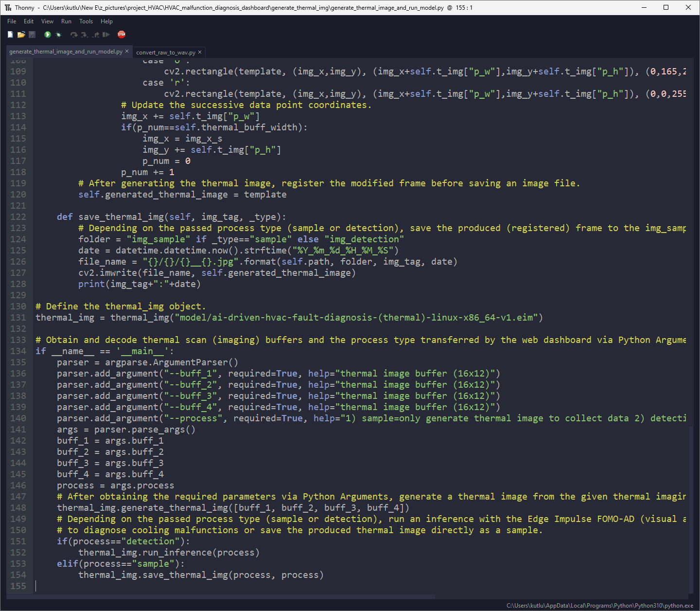The height and width of the screenshot is (611, 700).
Task: Open the Help menu
Action: pos(106,21)
